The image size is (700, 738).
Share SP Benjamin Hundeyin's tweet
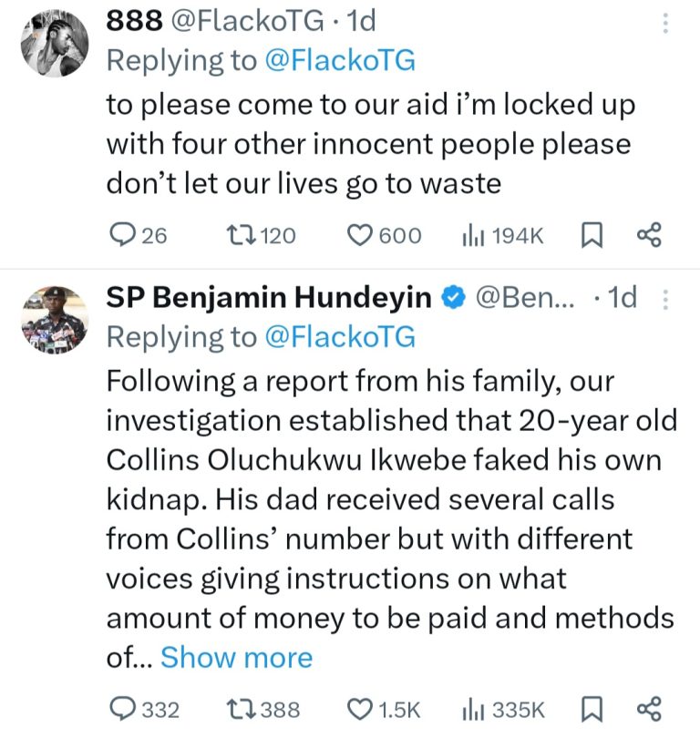(x=648, y=710)
